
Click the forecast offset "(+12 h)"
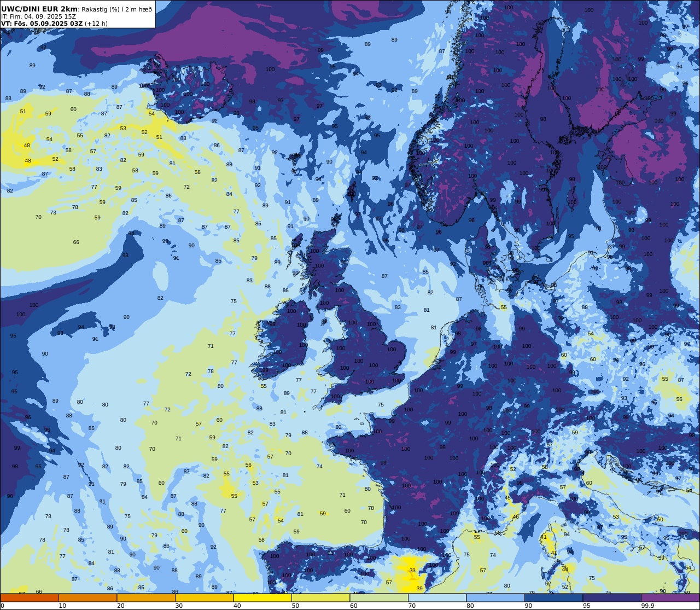click(96, 24)
